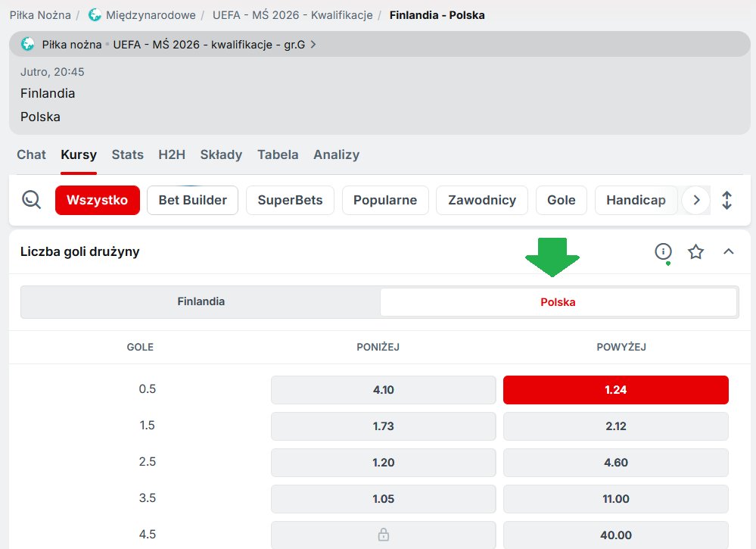
Task: Click locked 4.5 Poniżej odds cell
Action: [383, 535]
